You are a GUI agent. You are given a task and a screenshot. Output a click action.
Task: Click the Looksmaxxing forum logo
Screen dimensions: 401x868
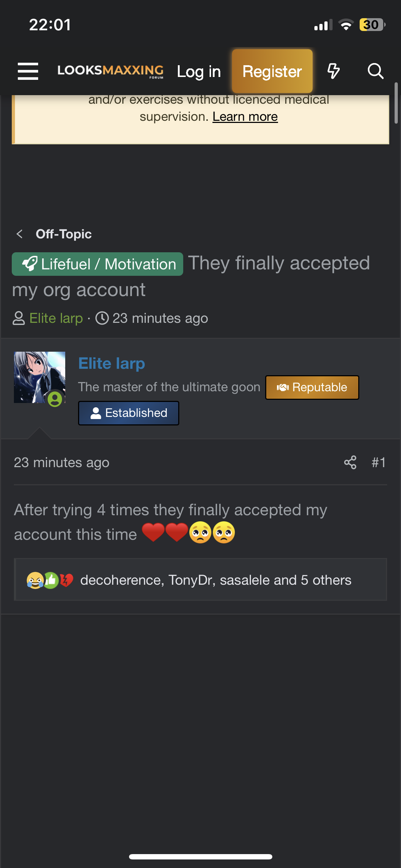click(110, 71)
